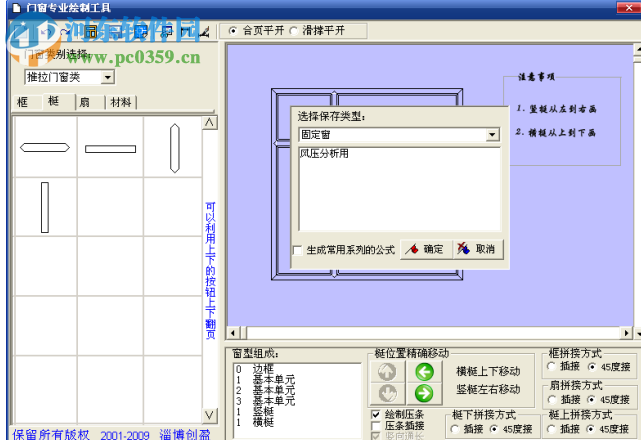Viewport: 641px width, 440px height.
Task: Toggle the 压条插接 checkbox
Action: pyautogui.click(x=376, y=426)
